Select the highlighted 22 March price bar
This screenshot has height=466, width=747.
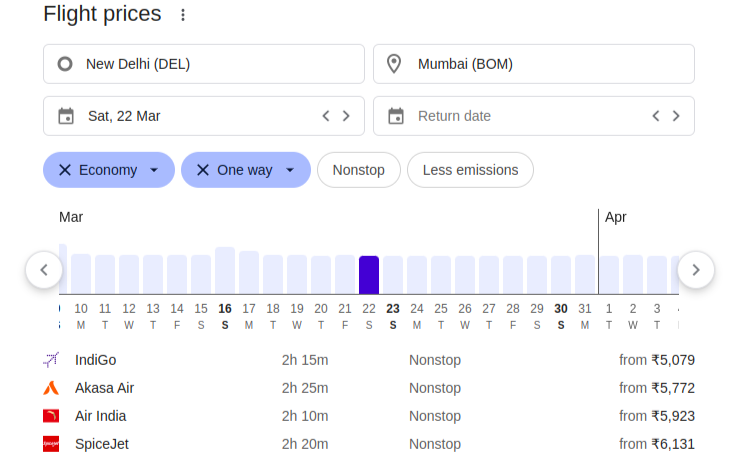(369, 275)
